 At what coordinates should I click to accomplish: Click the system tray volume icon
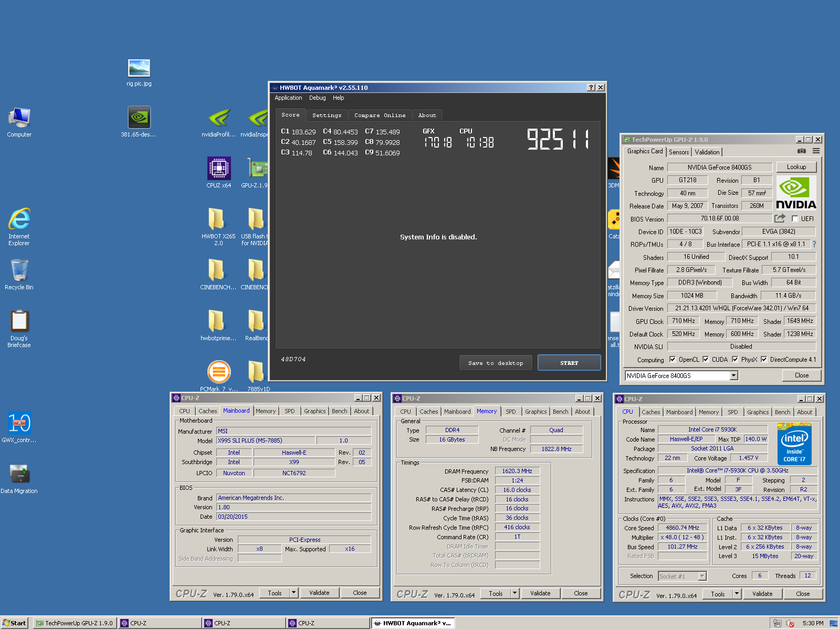(x=790, y=623)
